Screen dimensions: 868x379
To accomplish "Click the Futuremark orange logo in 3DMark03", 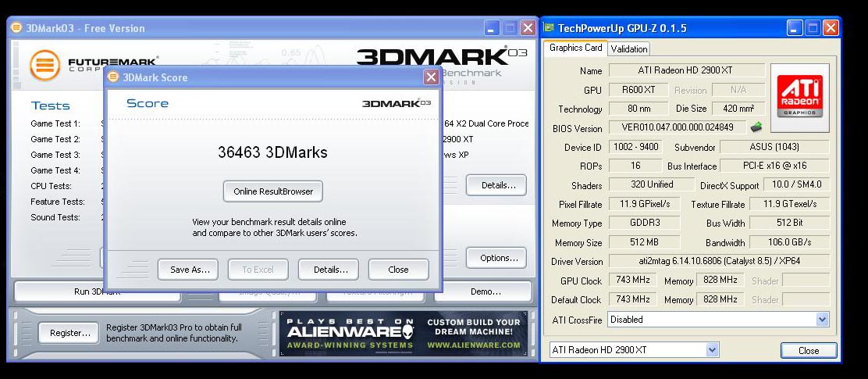I will pyautogui.click(x=44, y=66).
